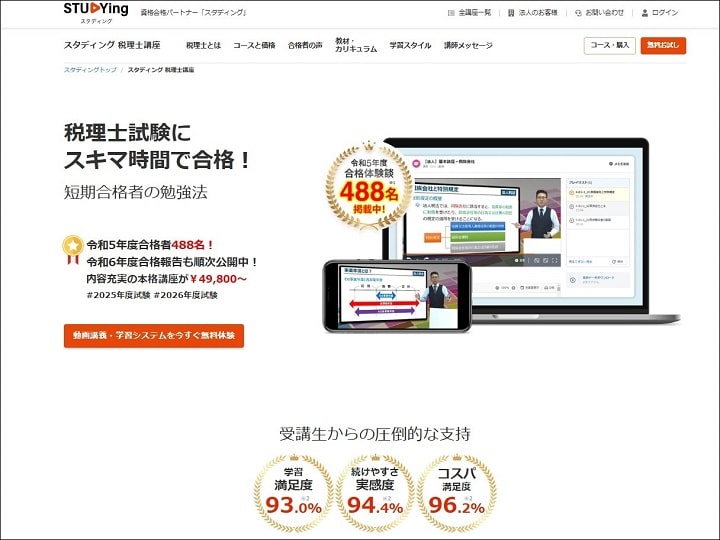This screenshot has width=720, height=540.
Task: Click the 続けやすさ実感度 94.4% badge
Action: [375, 493]
